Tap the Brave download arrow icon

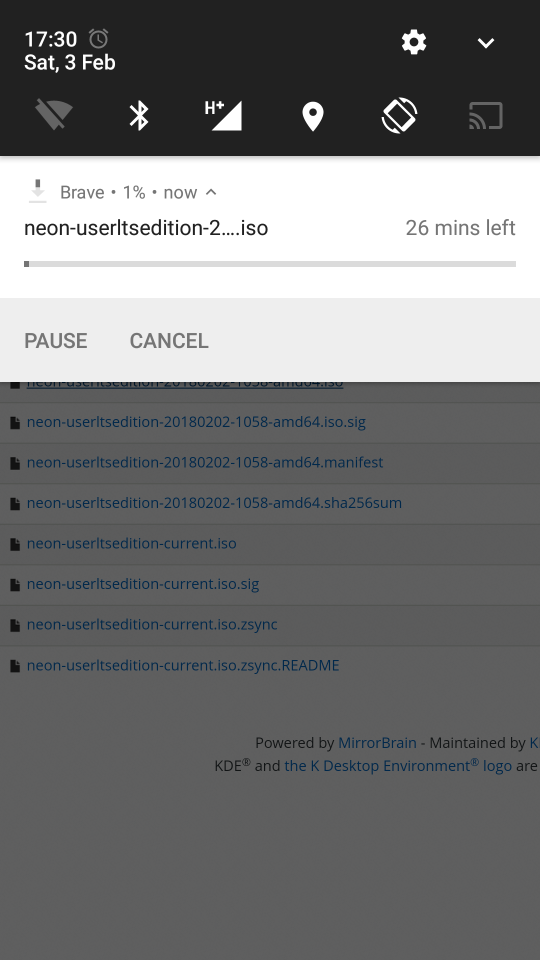[38, 191]
